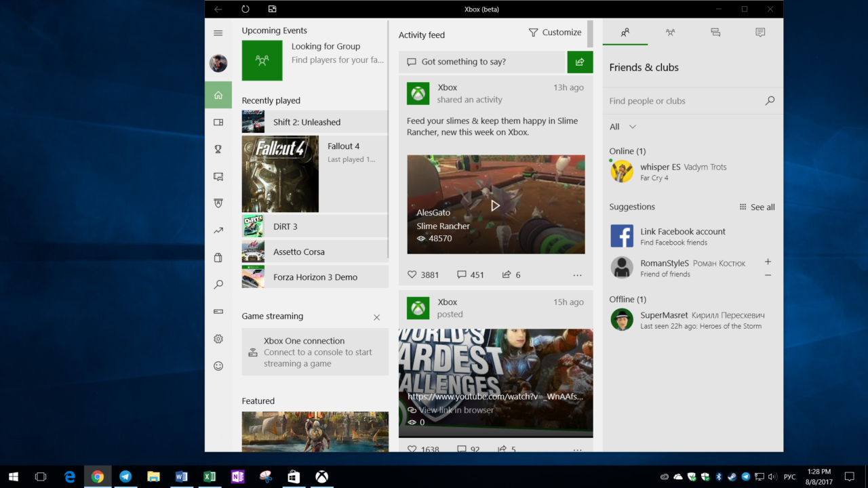Open more options on Slime Rancher post
This screenshot has width=868, height=488.
pyautogui.click(x=577, y=275)
